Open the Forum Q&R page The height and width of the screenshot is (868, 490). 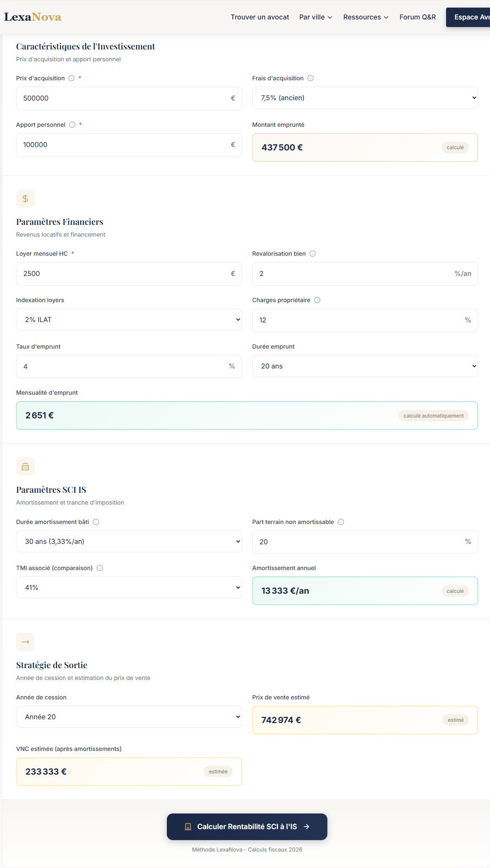[x=417, y=17]
